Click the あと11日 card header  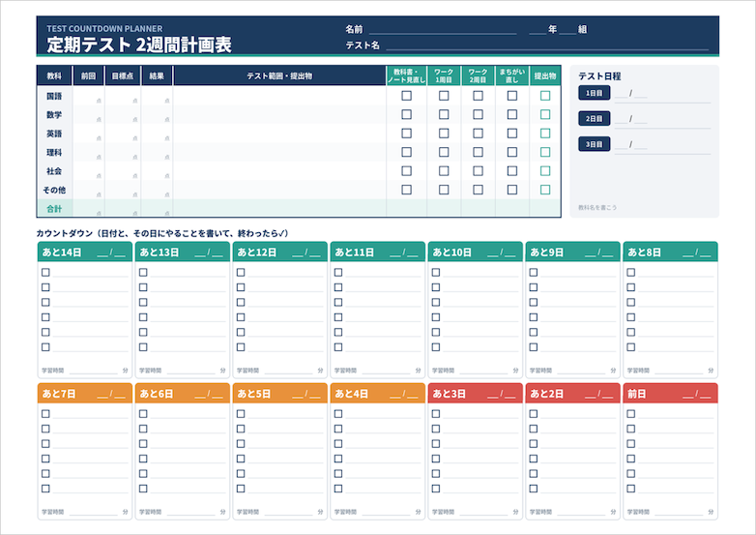tap(378, 252)
